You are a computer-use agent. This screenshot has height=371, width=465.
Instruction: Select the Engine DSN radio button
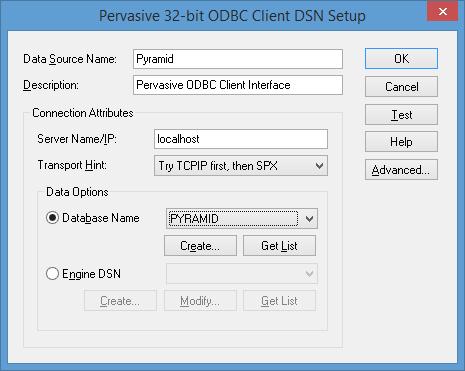click(52, 274)
